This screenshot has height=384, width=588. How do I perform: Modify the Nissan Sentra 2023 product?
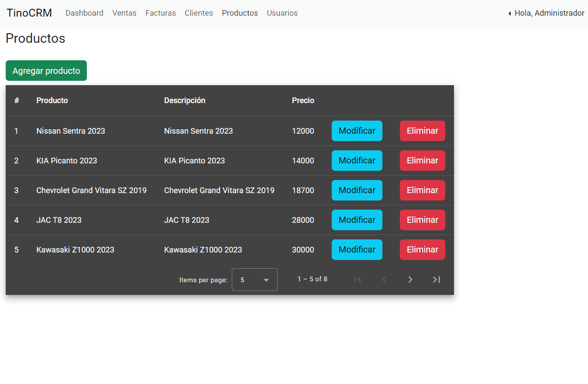coord(357,131)
